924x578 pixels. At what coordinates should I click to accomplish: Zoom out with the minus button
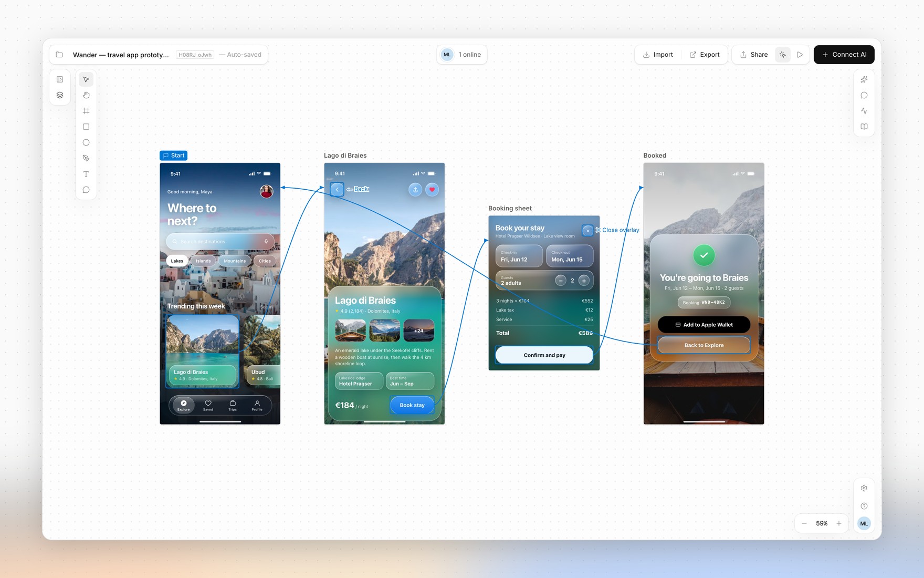tap(804, 523)
